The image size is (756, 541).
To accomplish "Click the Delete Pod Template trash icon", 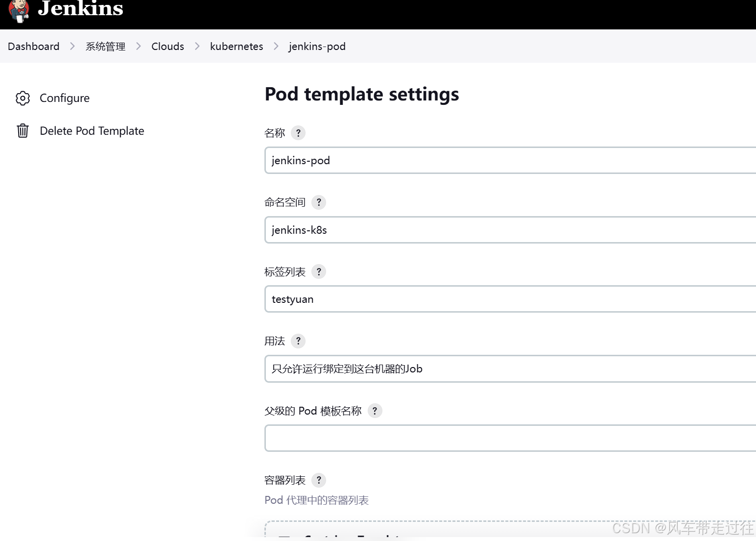I will pos(23,131).
